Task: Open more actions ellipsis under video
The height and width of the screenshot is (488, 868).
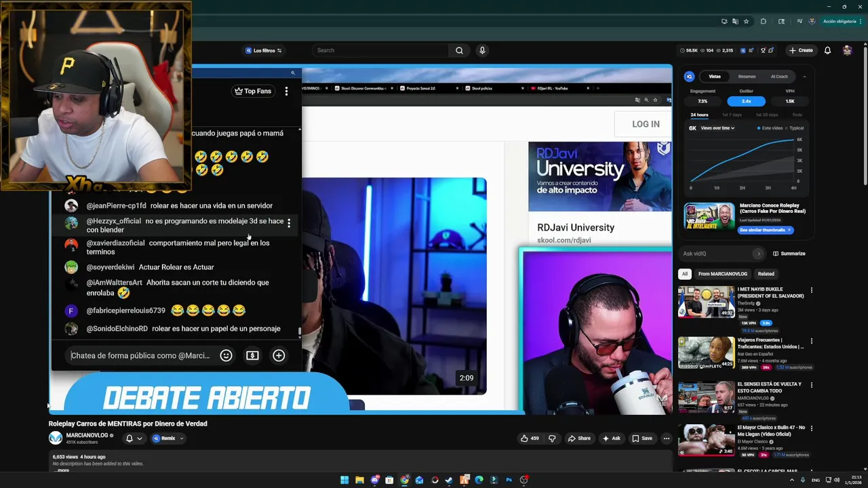Action: pyautogui.click(x=666, y=439)
